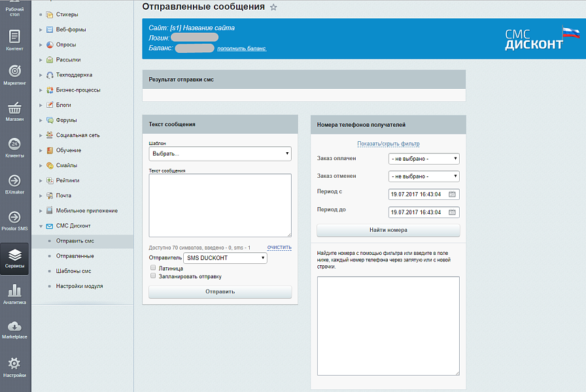Open the Шаблон dropdown

point(220,154)
